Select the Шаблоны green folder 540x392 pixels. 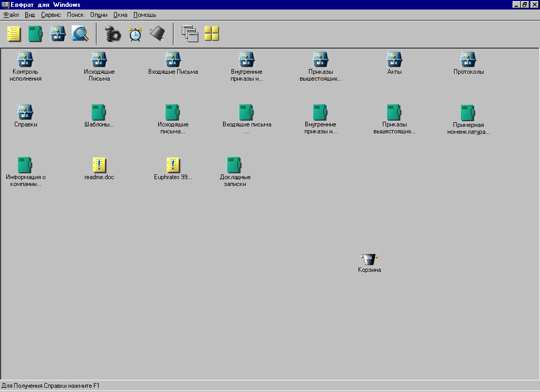point(99,112)
